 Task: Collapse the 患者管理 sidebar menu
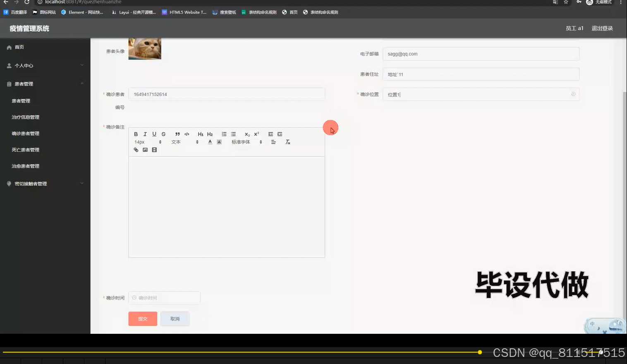click(x=45, y=84)
